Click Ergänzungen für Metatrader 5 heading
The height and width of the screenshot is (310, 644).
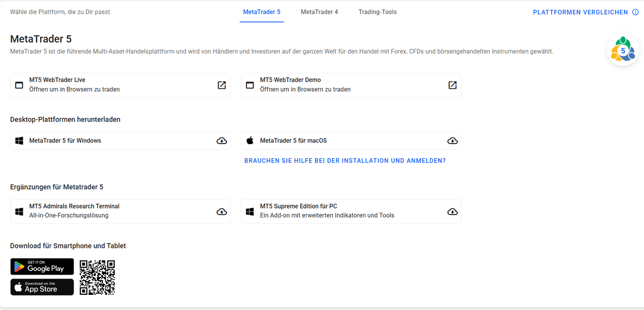57,187
